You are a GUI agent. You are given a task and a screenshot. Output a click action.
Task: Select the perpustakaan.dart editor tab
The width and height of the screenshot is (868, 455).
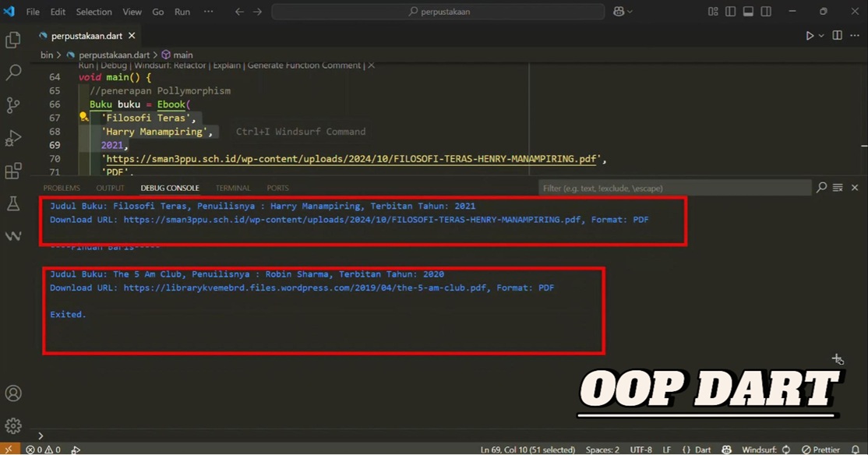[86, 35]
